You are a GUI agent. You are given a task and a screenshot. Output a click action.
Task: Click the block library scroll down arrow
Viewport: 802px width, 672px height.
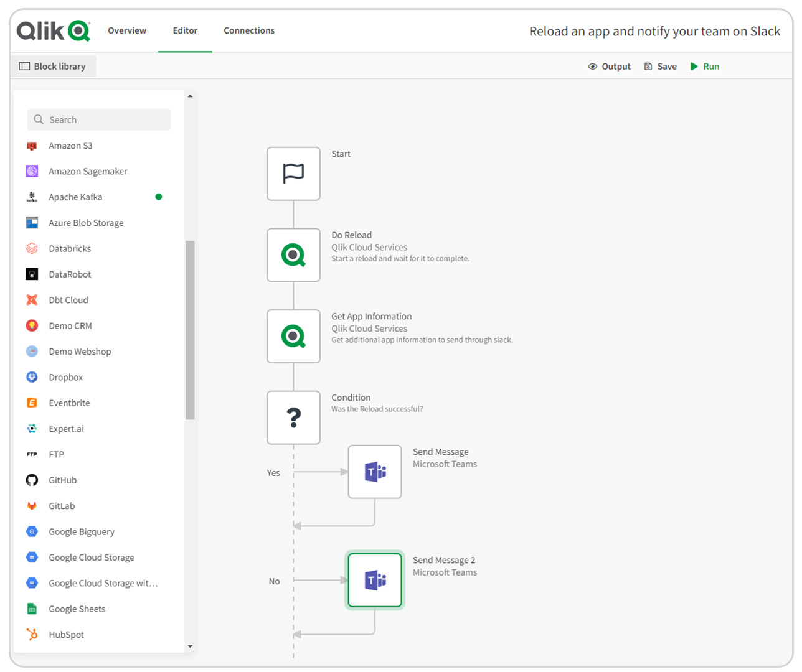[190, 646]
